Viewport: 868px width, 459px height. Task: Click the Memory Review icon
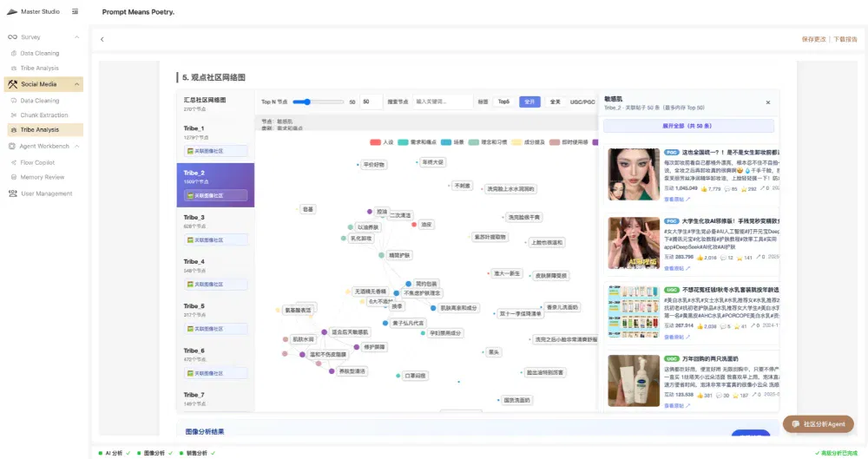coord(14,177)
